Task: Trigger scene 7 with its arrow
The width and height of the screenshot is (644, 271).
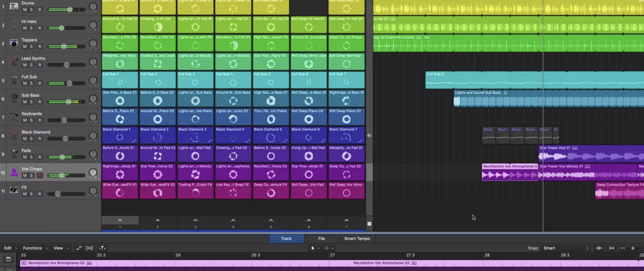Action: point(346,220)
